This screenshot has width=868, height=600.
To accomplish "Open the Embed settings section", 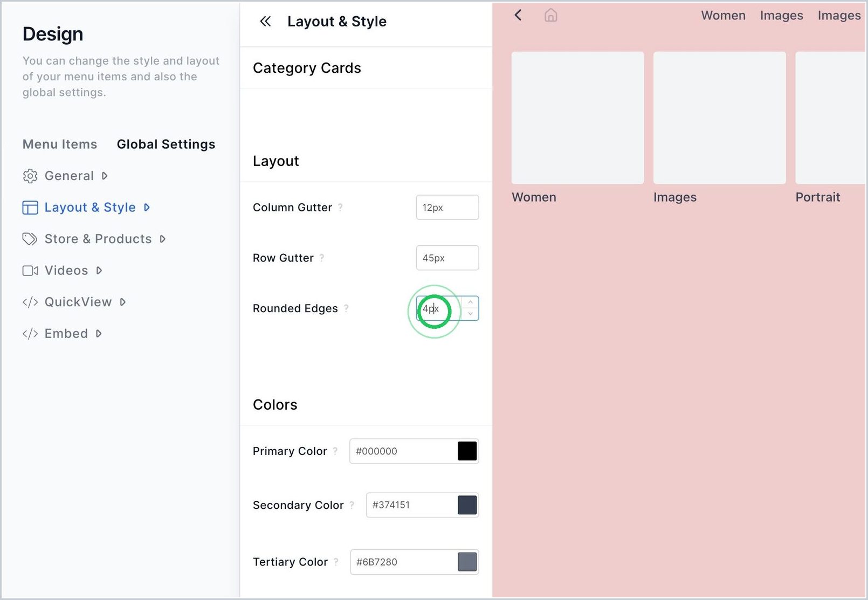I will (x=66, y=334).
